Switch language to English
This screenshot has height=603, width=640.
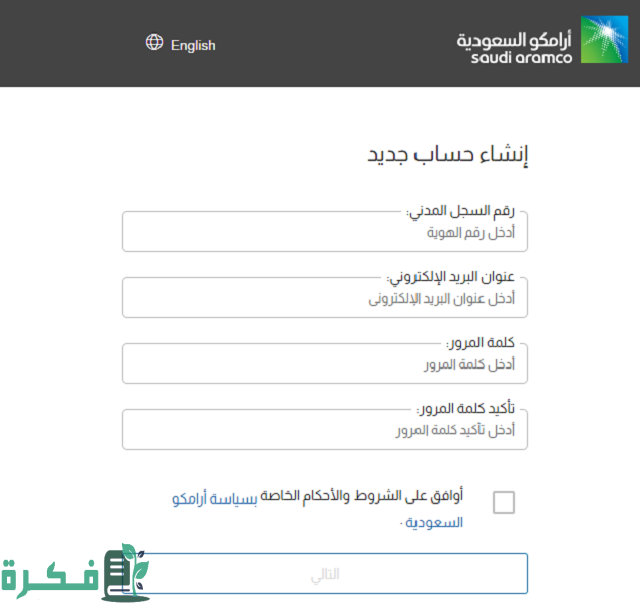[x=193, y=45]
